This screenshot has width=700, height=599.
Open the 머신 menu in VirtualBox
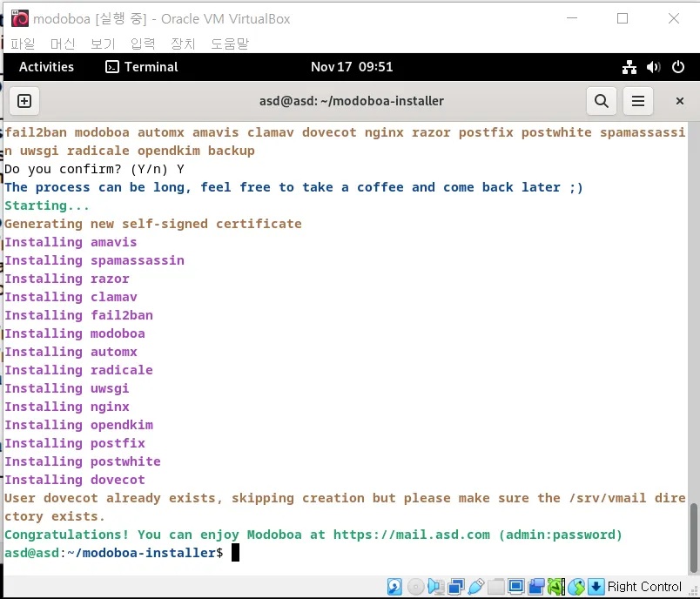coord(63,43)
